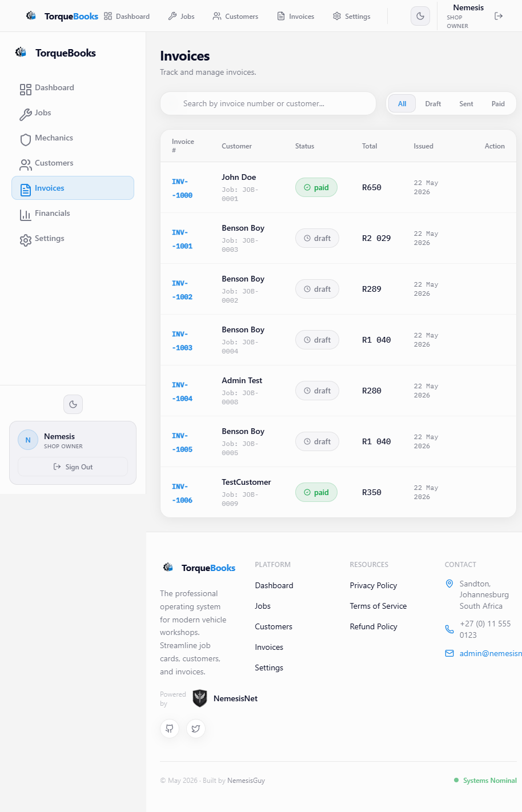
Task: Click the Sign Out button
Action: point(73,467)
